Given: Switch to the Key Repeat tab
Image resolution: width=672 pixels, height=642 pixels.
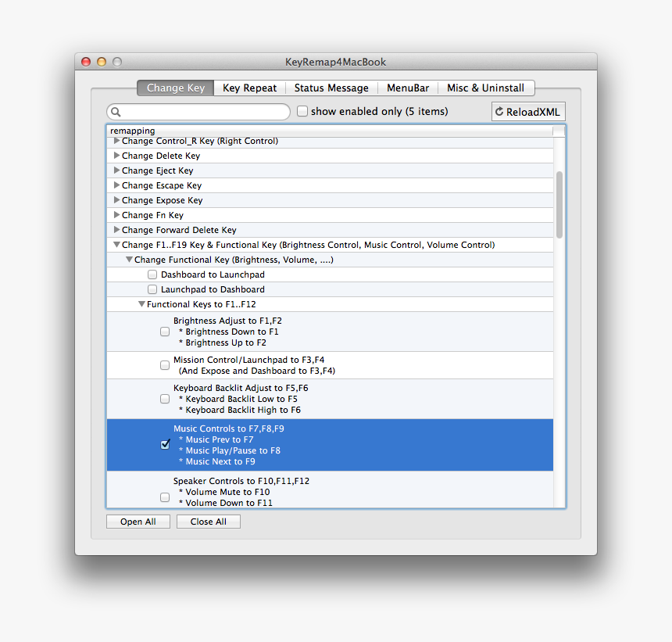Looking at the screenshot, I should click(249, 88).
